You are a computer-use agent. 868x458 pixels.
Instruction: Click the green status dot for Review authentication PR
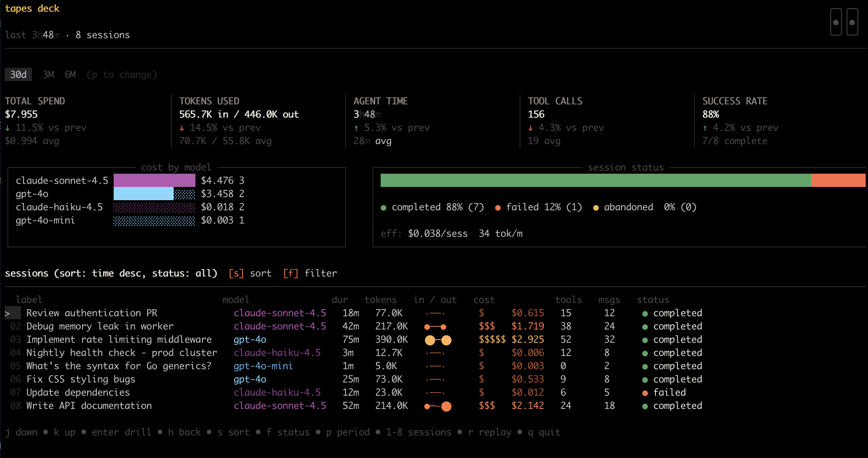645,314
